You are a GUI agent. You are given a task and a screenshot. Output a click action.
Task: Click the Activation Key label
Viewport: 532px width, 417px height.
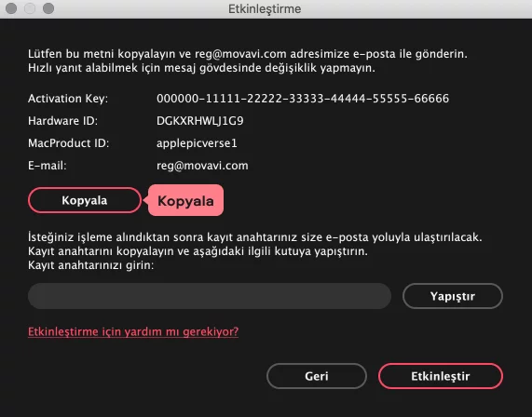click(x=68, y=99)
